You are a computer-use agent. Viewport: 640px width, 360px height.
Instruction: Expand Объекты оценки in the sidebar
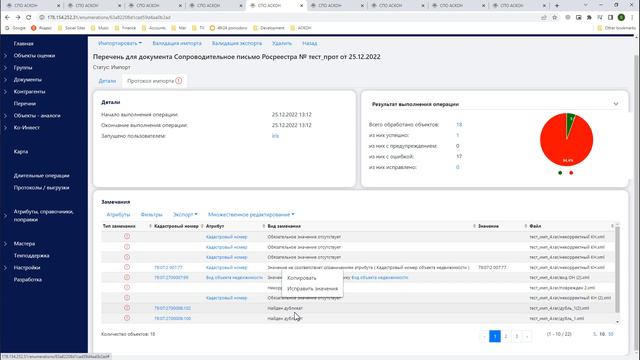6,56
